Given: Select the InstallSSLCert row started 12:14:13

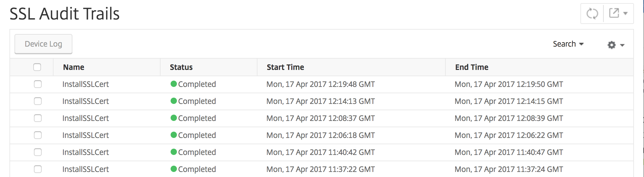Looking at the screenshot, I should pyautogui.click(x=321, y=101).
